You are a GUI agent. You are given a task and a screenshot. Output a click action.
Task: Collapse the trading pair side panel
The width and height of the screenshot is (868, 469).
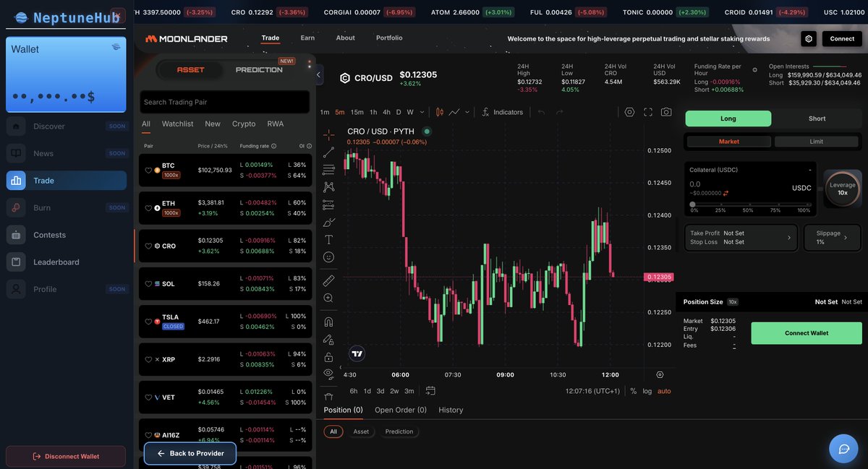coord(319,74)
